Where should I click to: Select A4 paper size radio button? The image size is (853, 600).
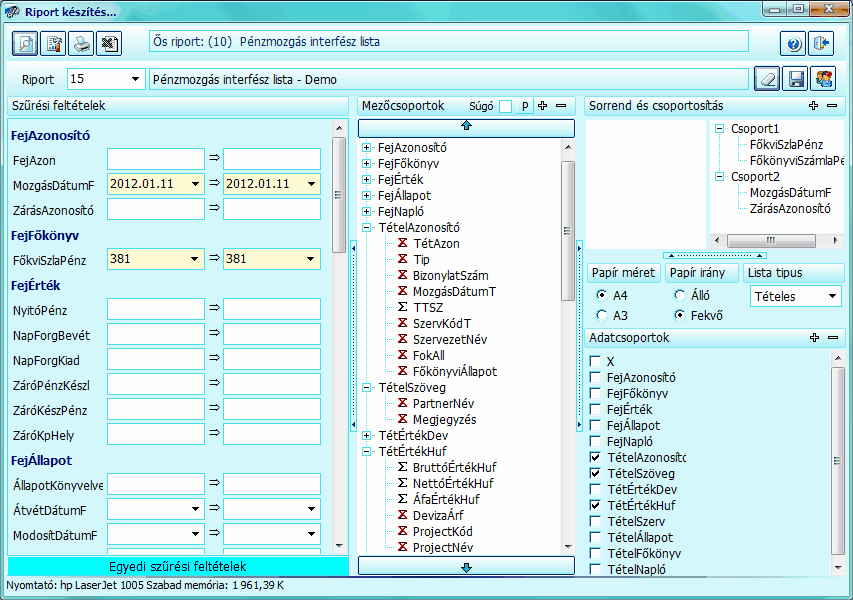(x=602, y=295)
